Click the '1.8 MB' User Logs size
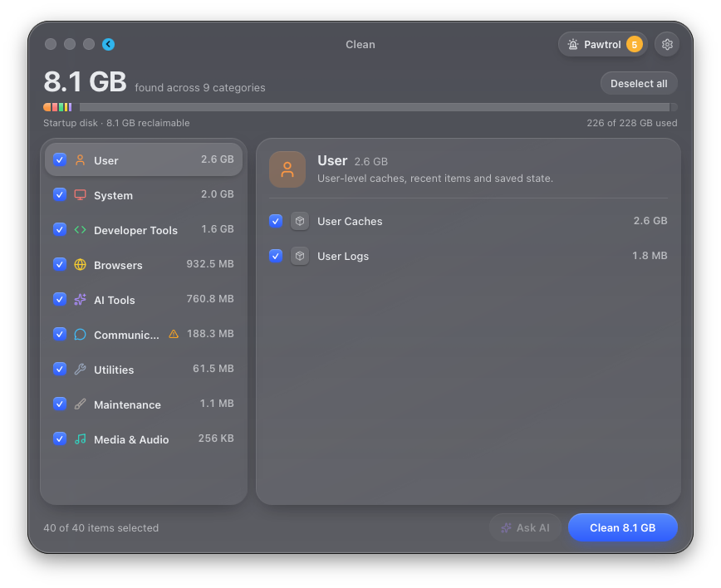 [x=650, y=256]
